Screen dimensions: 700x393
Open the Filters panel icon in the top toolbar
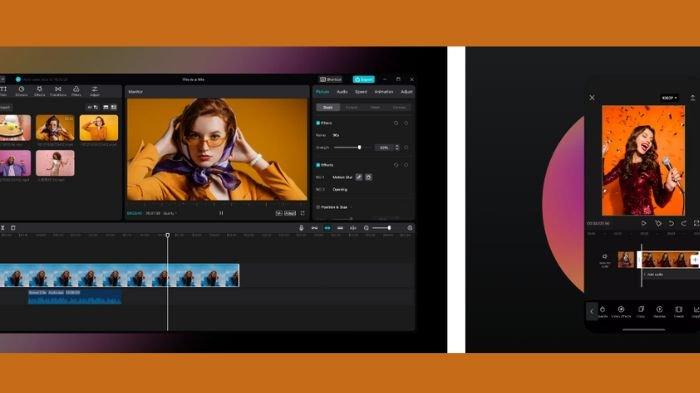pos(76,91)
